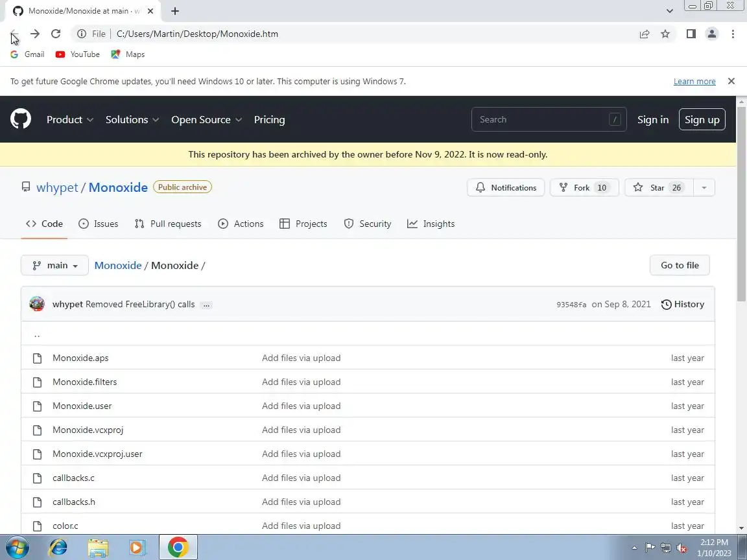The height and width of the screenshot is (560, 747).
Task: Reload the page with refresh icon
Action: click(x=56, y=34)
